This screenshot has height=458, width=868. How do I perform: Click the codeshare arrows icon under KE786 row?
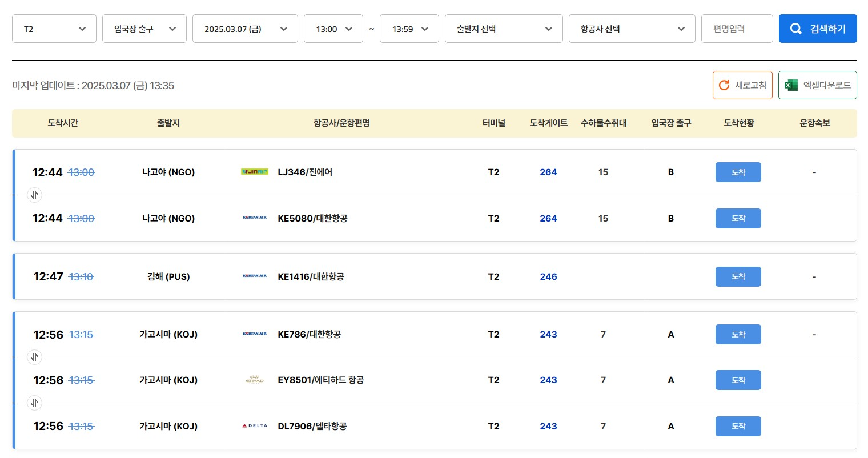pyautogui.click(x=35, y=357)
